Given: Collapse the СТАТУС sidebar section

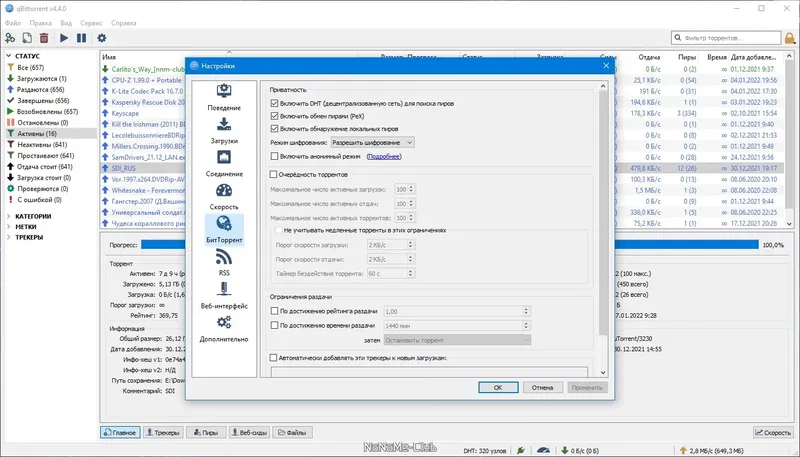Looking at the screenshot, I should coord(9,56).
